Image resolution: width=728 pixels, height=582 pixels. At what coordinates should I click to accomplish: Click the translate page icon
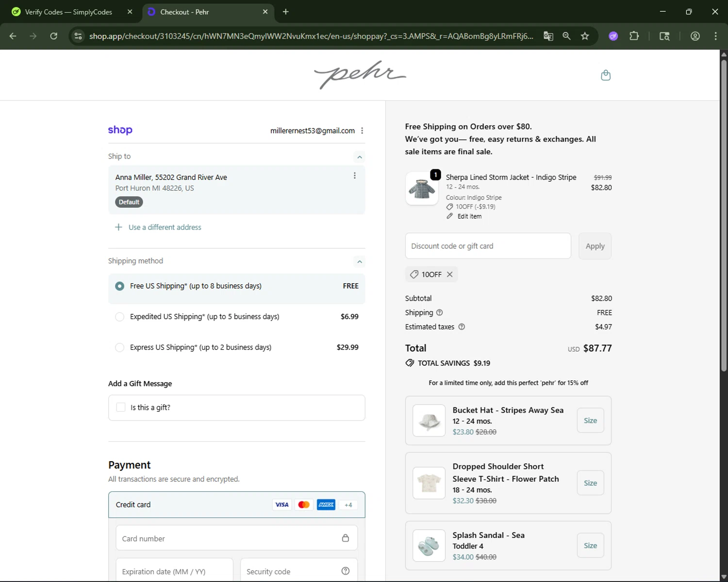click(548, 36)
